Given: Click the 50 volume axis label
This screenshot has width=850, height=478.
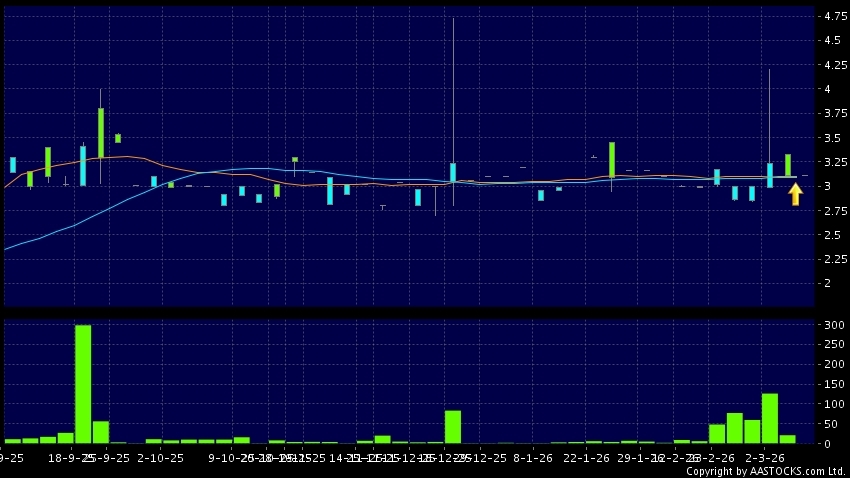Looking at the screenshot, I should (830, 424).
